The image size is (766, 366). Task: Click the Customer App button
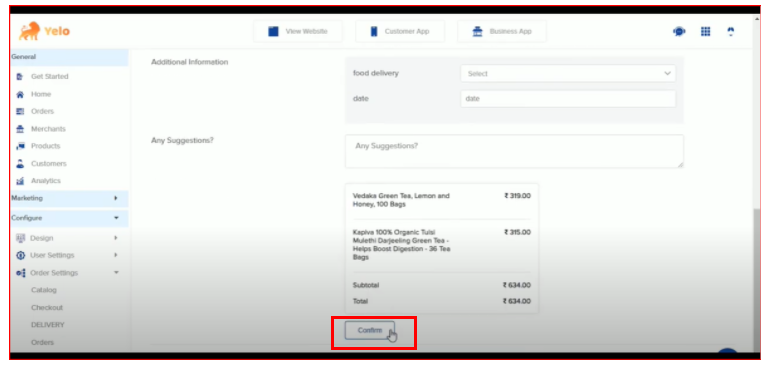pos(400,31)
